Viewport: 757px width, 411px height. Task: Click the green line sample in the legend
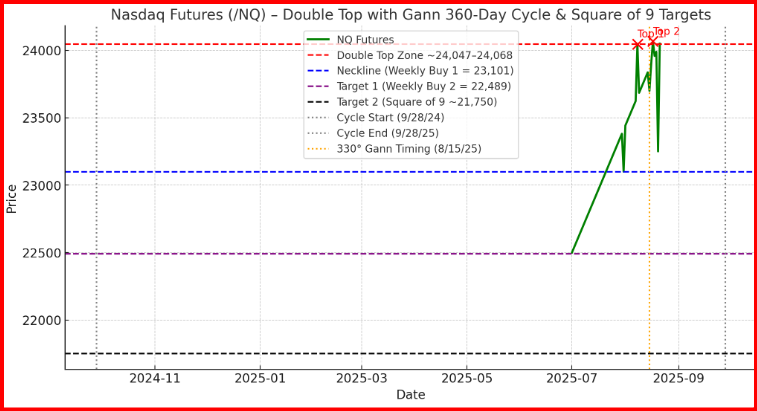(x=318, y=40)
